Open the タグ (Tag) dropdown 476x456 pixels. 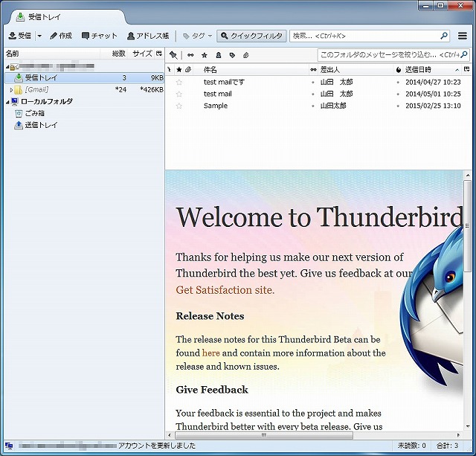pos(197,36)
